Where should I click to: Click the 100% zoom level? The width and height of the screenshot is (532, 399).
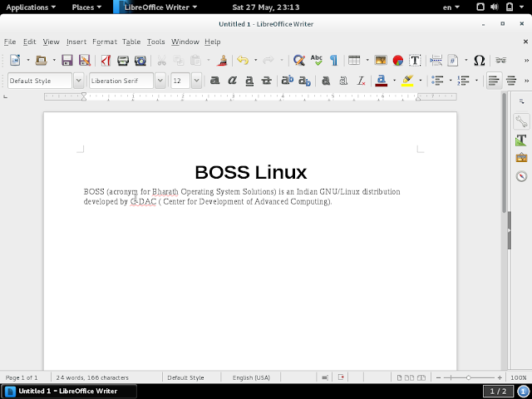tap(519, 377)
